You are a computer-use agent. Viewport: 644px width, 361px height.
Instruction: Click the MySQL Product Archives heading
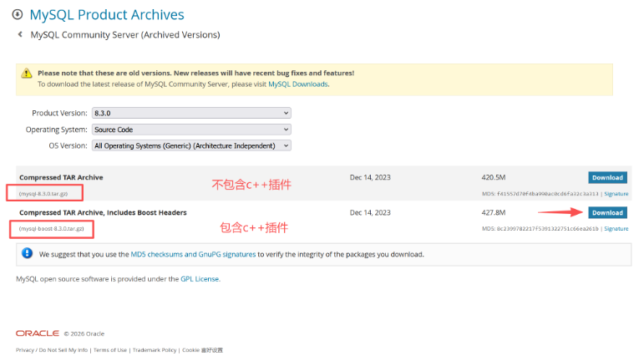point(107,15)
